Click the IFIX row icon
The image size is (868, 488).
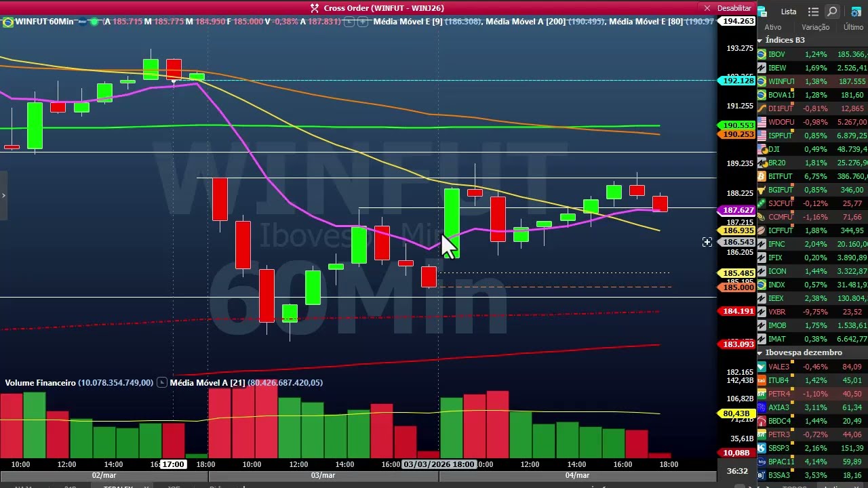762,258
